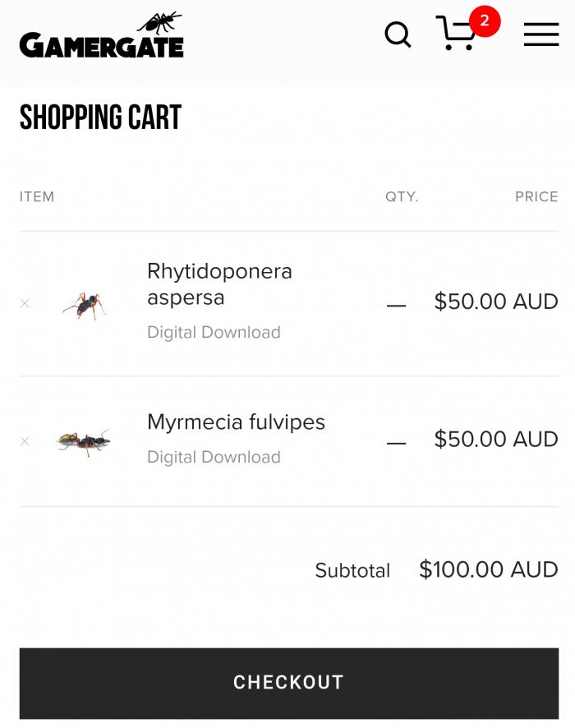Image resolution: width=575 pixels, height=728 pixels.
Task: Click the Myrmecia fulvipes $50.00 AUD price
Action: pos(495,440)
